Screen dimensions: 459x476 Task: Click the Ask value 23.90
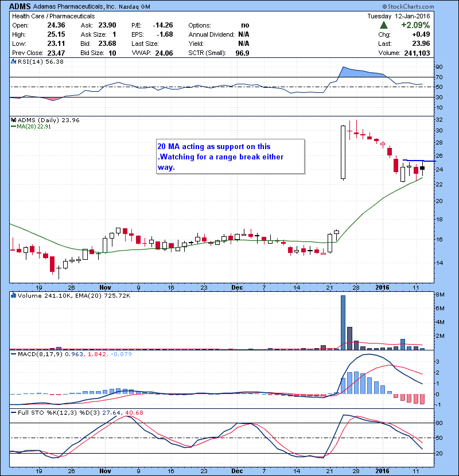pos(107,25)
